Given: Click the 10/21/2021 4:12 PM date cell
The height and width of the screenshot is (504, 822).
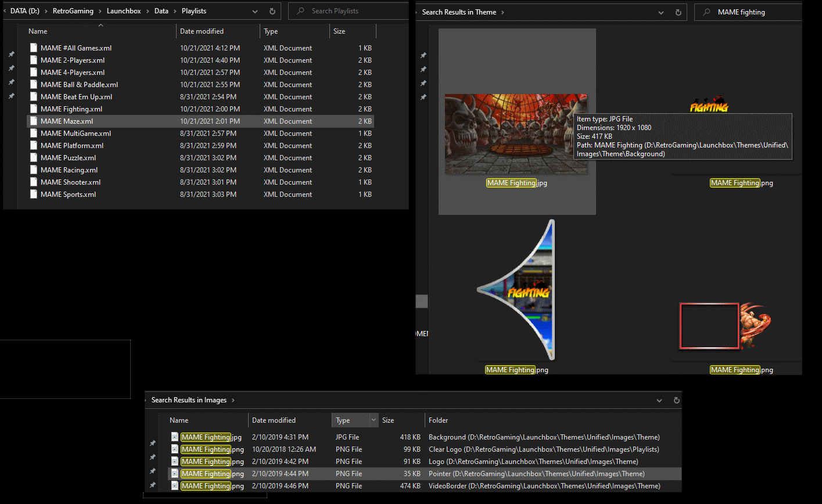Looking at the screenshot, I should coord(210,48).
